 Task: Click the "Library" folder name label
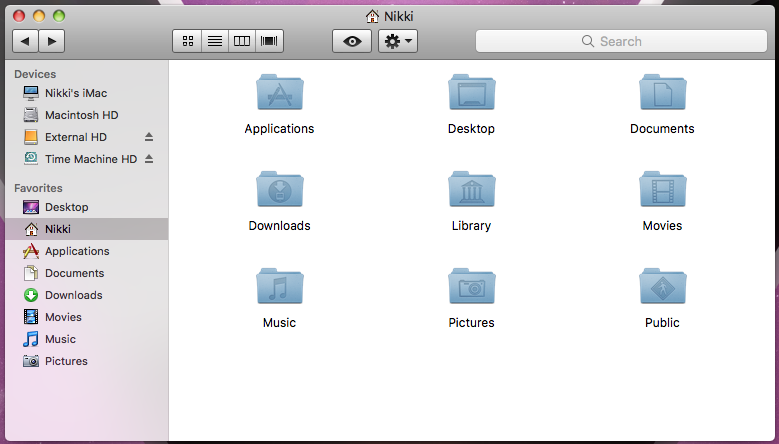(471, 226)
